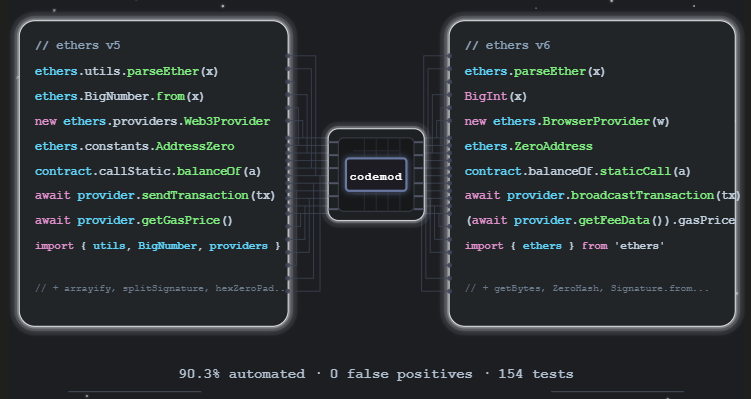751x399 pixels.
Task: Click the await provider.sendTransaction(tx) line
Action: tap(155, 195)
